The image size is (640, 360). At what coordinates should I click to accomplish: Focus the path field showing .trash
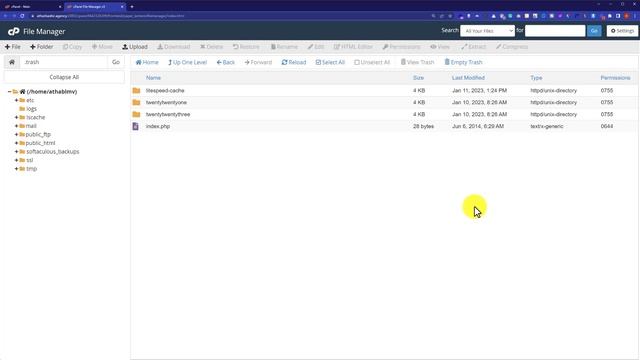pyautogui.click(x=63, y=62)
